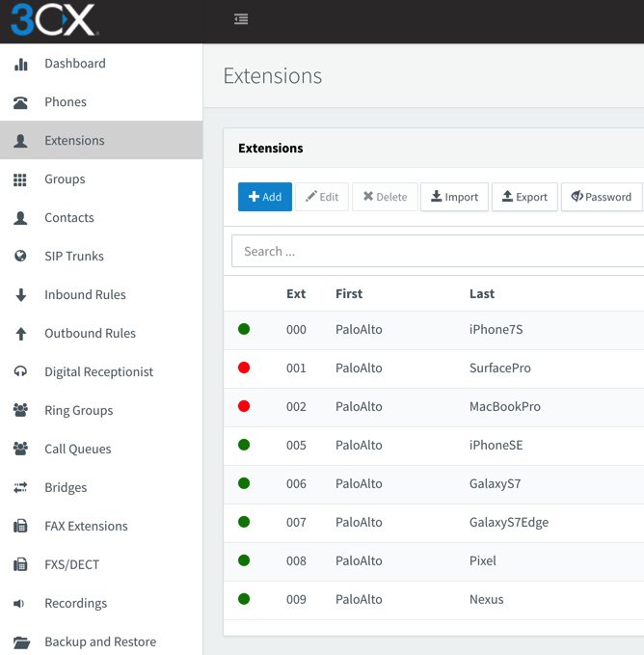Screen dimensions: 644x655
Task: Open Digital Receptionist section
Action: click(101, 371)
